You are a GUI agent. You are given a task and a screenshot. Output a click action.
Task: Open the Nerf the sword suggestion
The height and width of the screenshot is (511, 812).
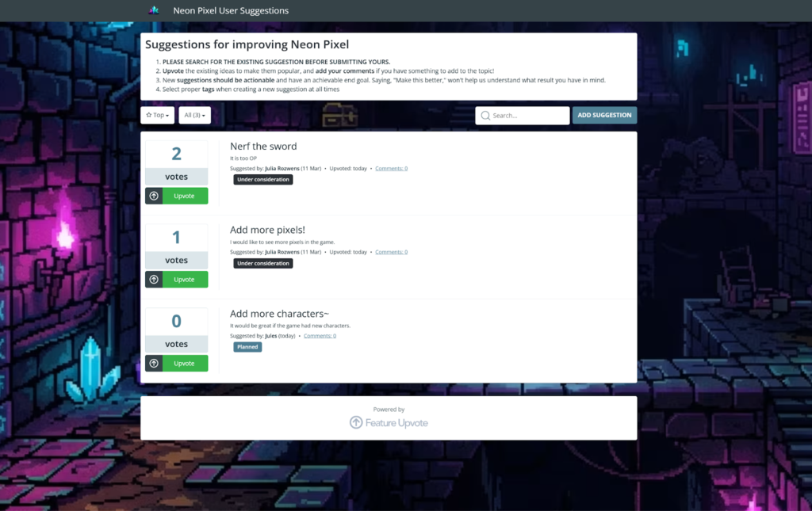[x=263, y=147]
